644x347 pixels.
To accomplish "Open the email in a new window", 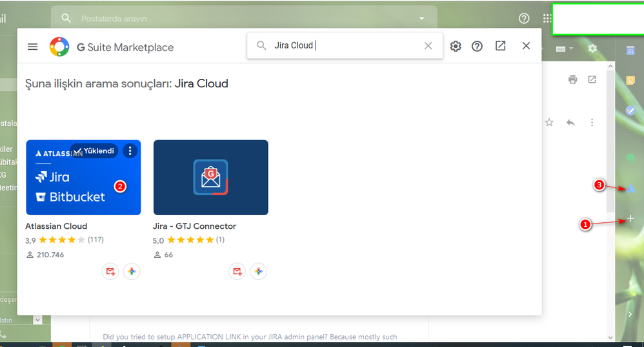I will click(592, 79).
